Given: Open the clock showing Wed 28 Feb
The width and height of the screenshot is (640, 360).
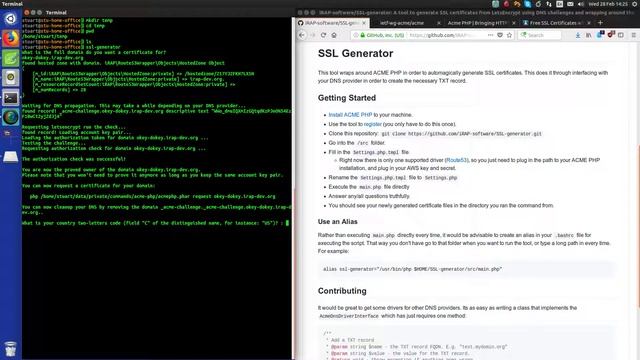Looking at the screenshot, I should pyautogui.click(x=608, y=4).
